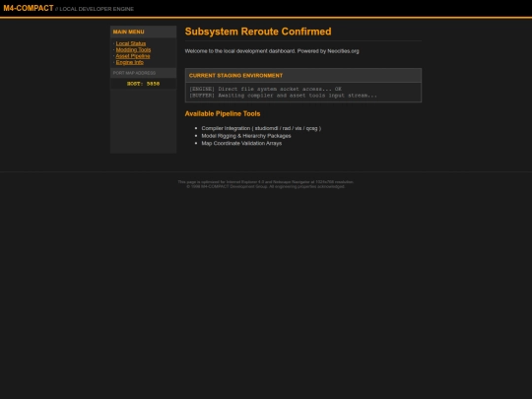Open the Local Status link
The height and width of the screenshot is (399, 532).
(131, 43)
